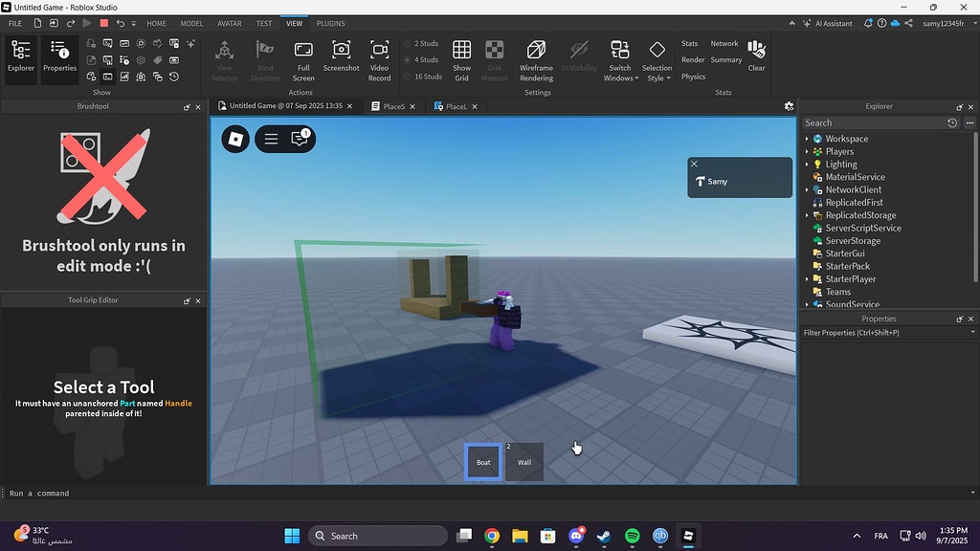Show Physics stats from the Stats group

[x=693, y=76]
